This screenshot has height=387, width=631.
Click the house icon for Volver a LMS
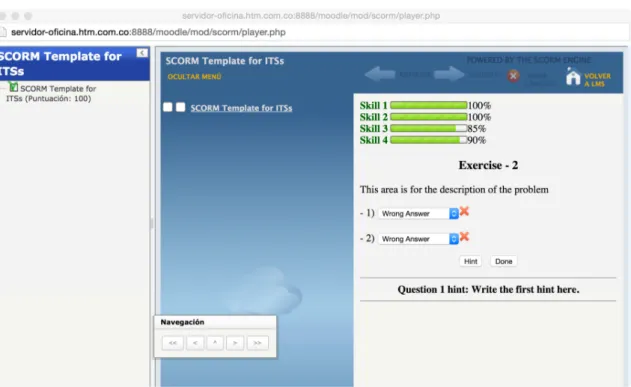[x=573, y=77]
